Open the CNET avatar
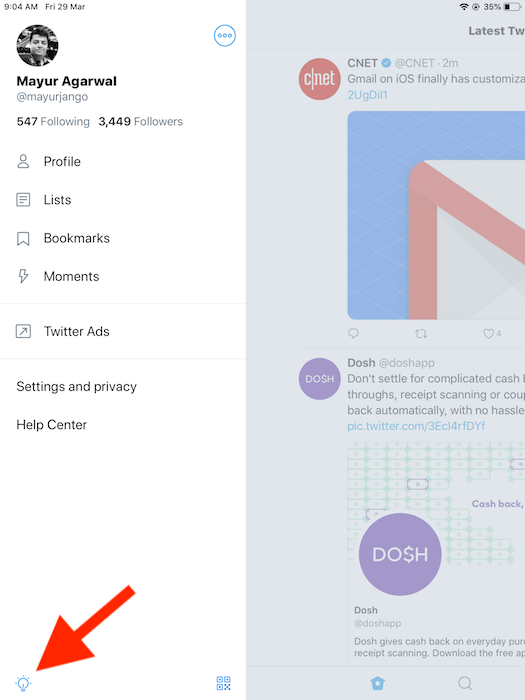This screenshot has width=525, height=700. click(319, 79)
